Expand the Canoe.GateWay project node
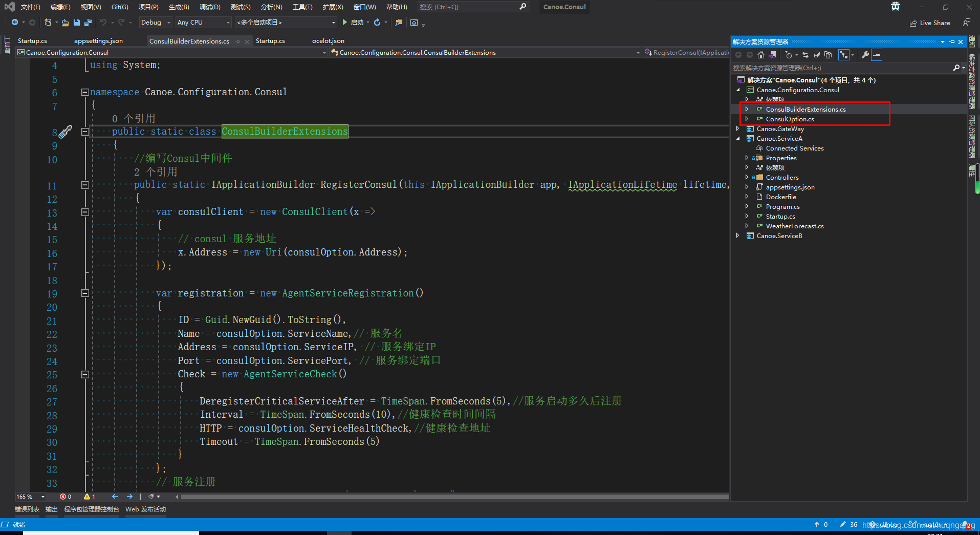 [738, 129]
